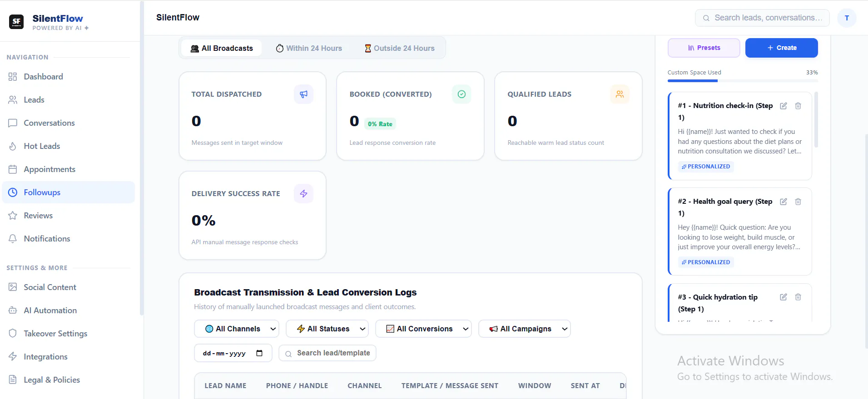Switch to the Within 24 Hours tab

(x=309, y=48)
